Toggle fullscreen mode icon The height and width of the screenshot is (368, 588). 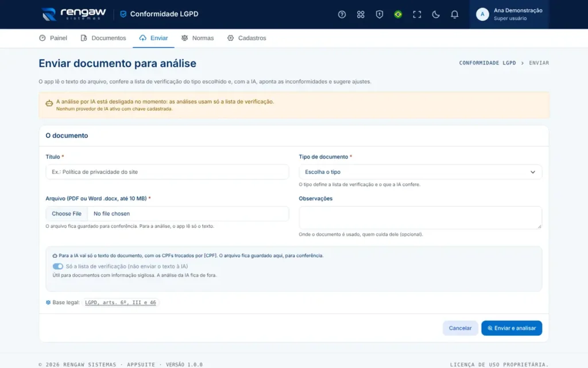417,14
